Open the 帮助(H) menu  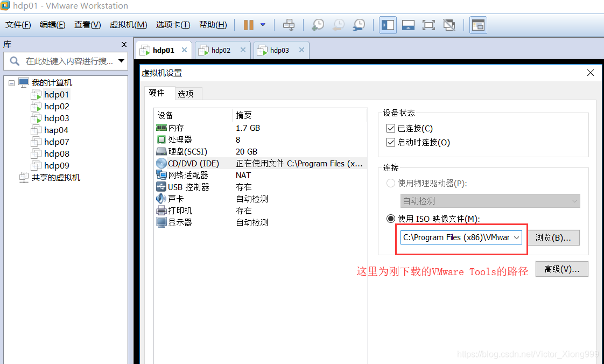(x=213, y=25)
